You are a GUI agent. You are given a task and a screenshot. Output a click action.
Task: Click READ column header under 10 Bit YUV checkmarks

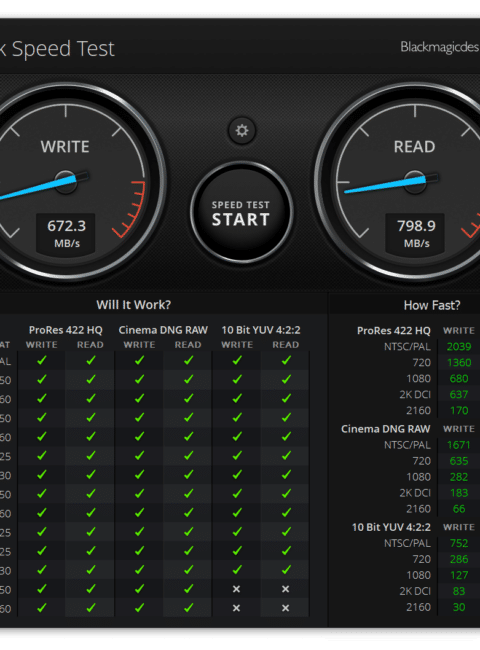pos(286,344)
